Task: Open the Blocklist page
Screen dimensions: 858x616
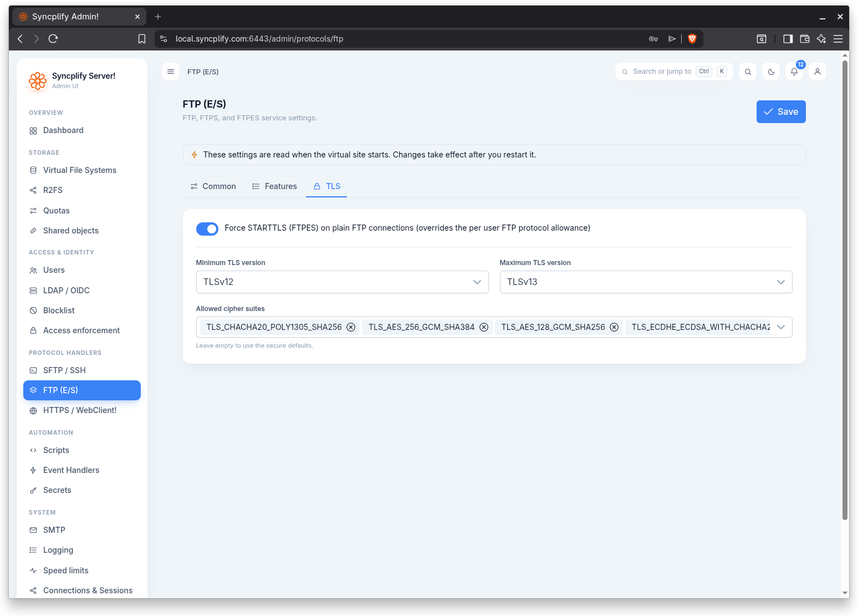Action: tap(82, 310)
